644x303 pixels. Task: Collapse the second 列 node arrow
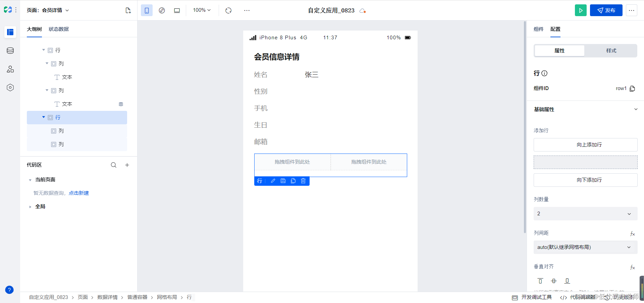47,90
